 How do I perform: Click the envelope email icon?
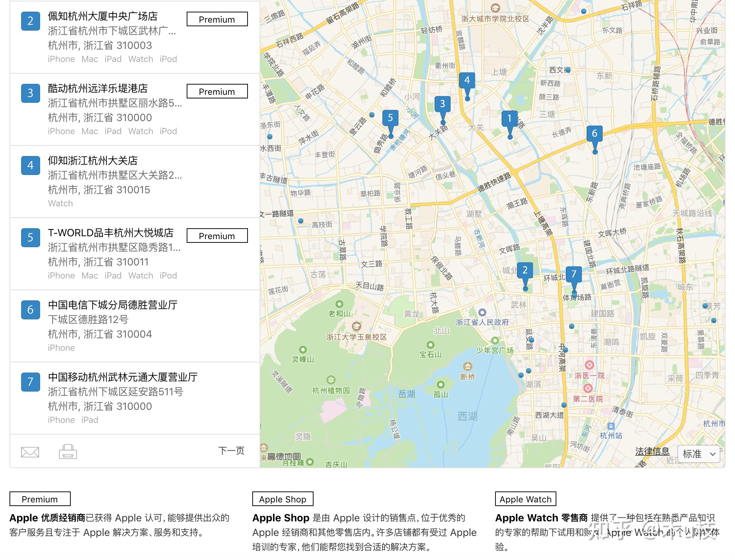click(30, 452)
